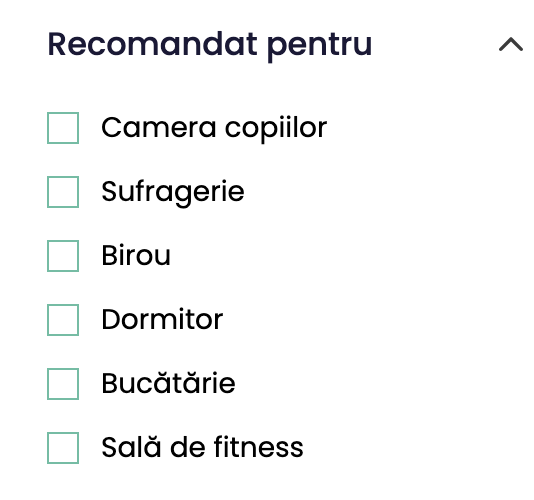Image resolution: width=534 pixels, height=500 pixels.
Task: Select the Sală de fitness label
Action: 202,447
